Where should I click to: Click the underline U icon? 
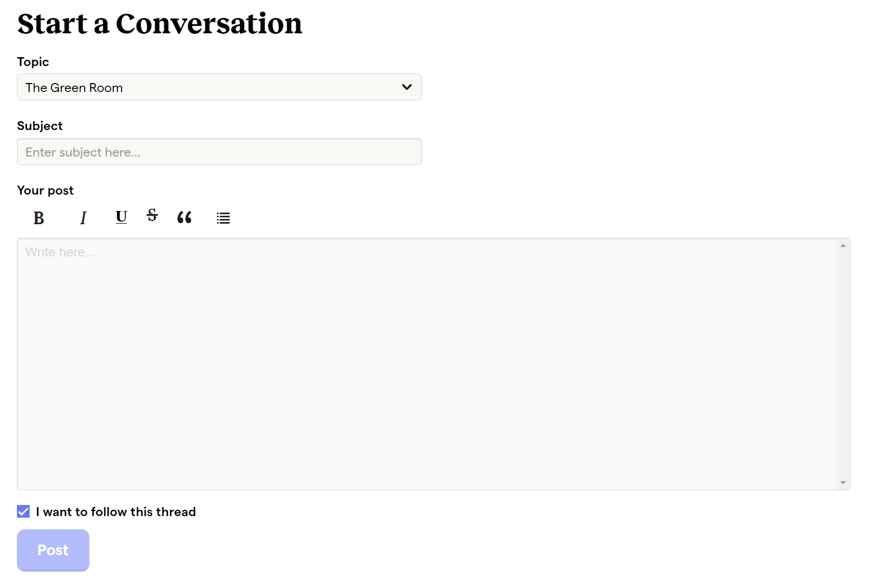(121, 217)
